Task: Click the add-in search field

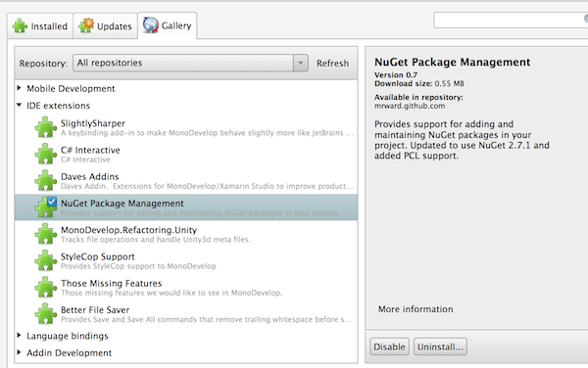Action: [510, 20]
